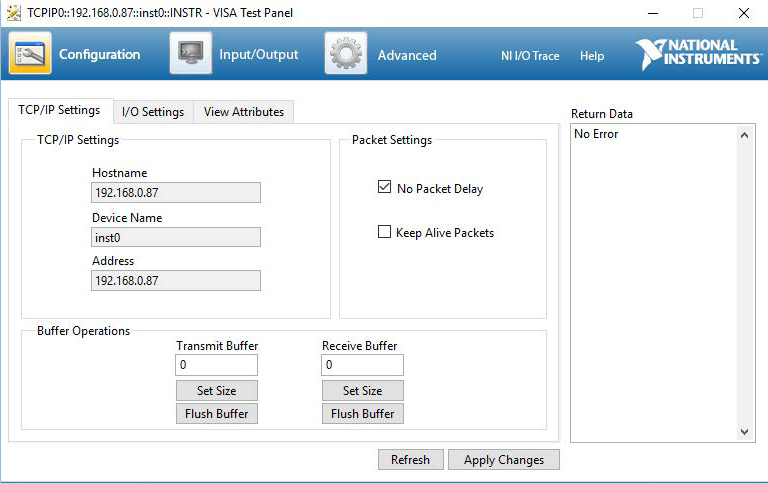Open the Configuration wrench icon
This screenshot has width=768, height=483.
[x=30, y=54]
